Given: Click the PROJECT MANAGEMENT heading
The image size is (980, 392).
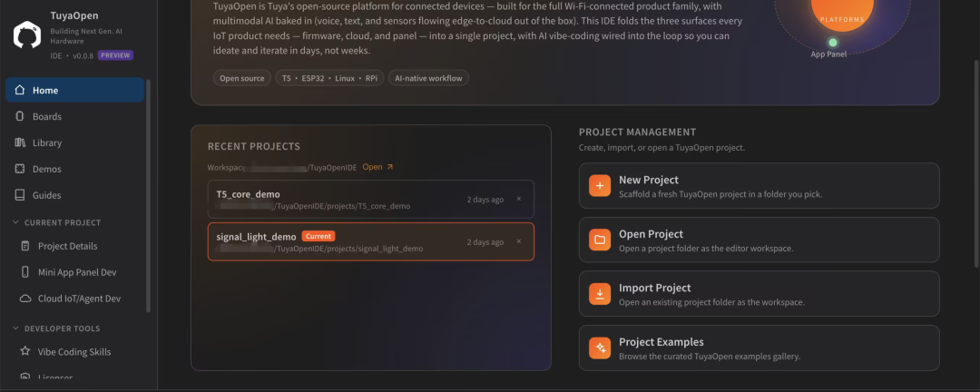Looking at the screenshot, I should pyautogui.click(x=638, y=132).
